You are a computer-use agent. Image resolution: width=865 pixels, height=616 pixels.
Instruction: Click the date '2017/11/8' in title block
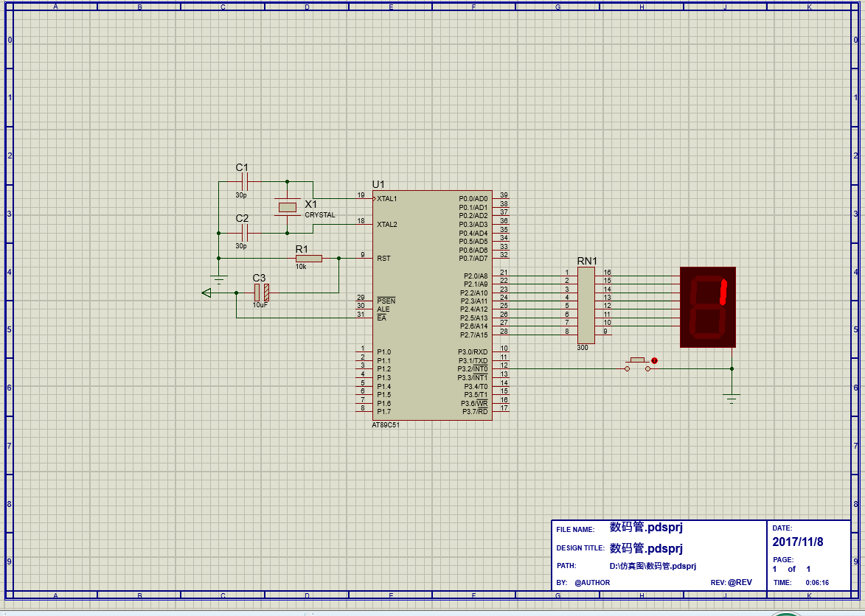(798, 542)
